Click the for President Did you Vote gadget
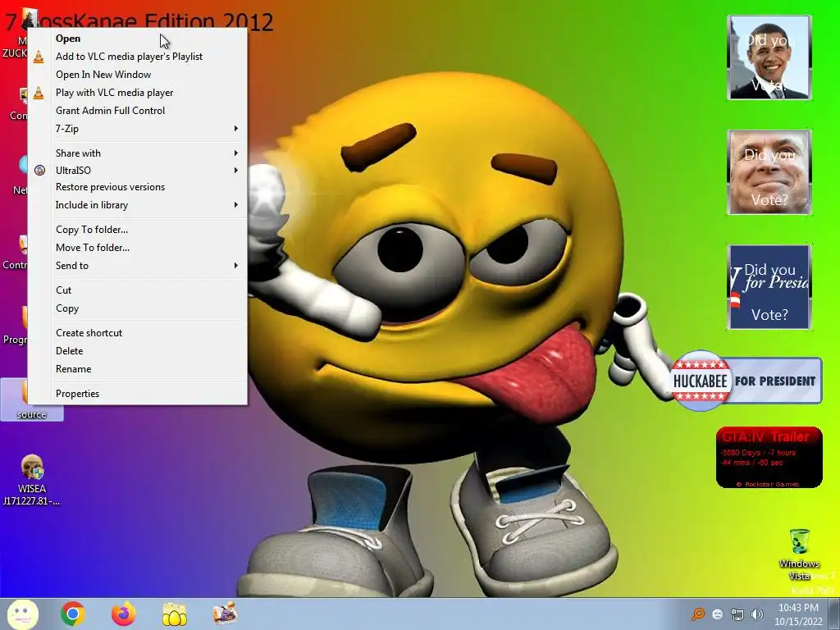The height and width of the screenshot is (630, 840). click(x=769, y=287)
